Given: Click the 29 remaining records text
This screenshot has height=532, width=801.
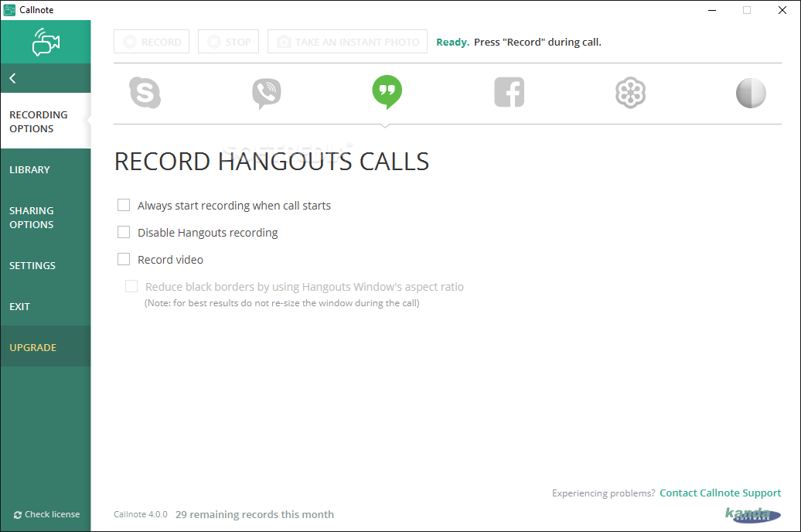Looking at the screenshot, I should pyautogui.click(x=254, y=515).
